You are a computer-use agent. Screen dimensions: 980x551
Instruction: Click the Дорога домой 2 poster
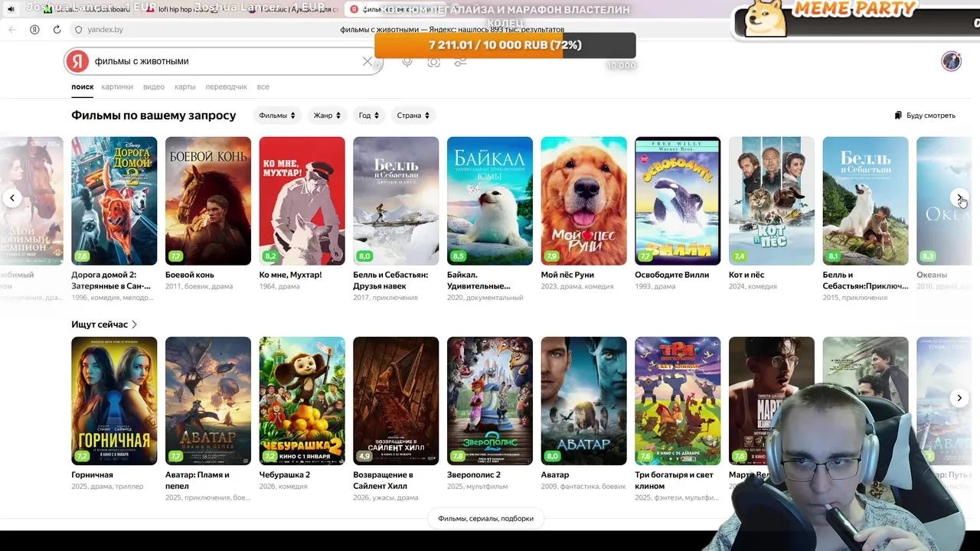tap(114, 201)
